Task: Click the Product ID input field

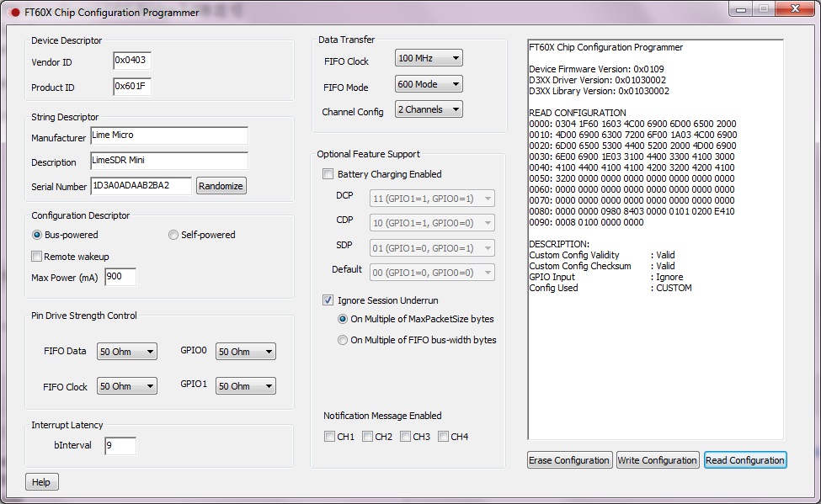Action: pyautogui.click(x=132, y=87)
